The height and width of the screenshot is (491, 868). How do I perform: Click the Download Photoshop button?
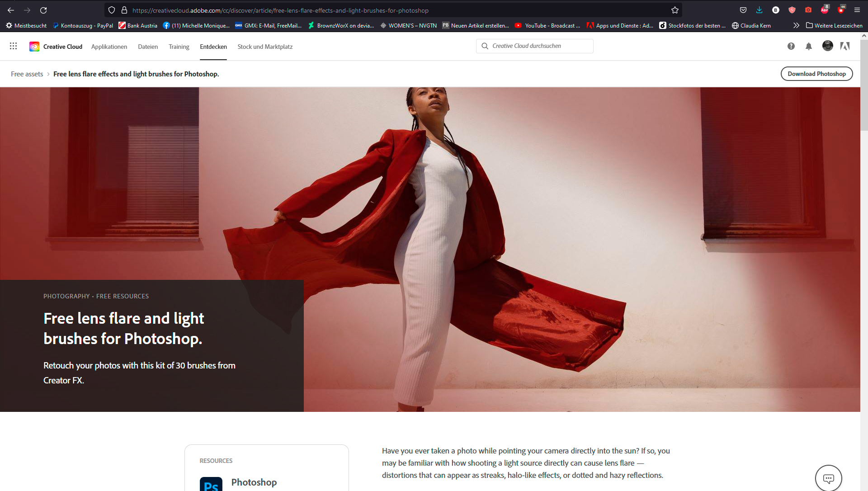coord(816,74)
